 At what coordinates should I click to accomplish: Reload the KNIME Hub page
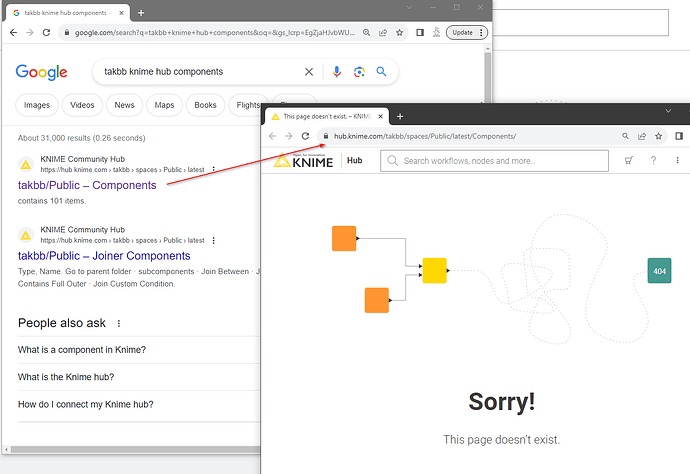point(305,136)
